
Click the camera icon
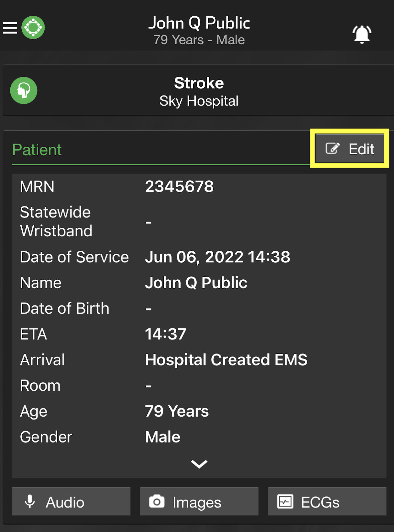[x=157, y=501]
